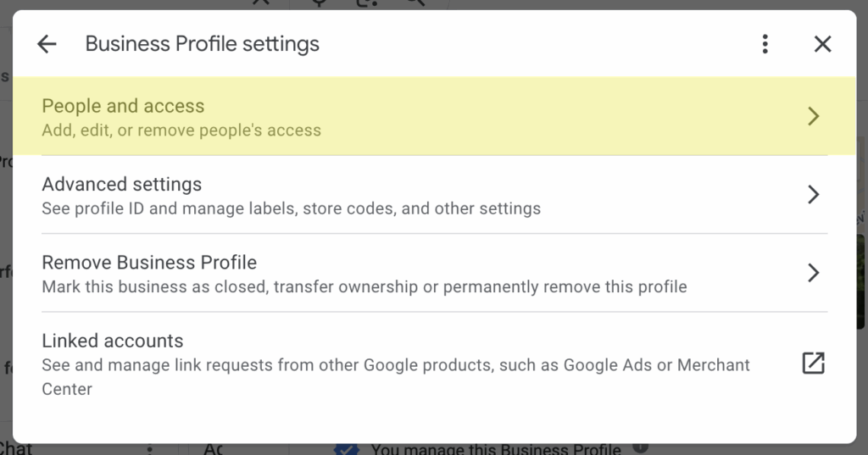Open the three-dot more options menu
Image resolution: width=868 pixels, height=455 pixels.
(765, 44)
